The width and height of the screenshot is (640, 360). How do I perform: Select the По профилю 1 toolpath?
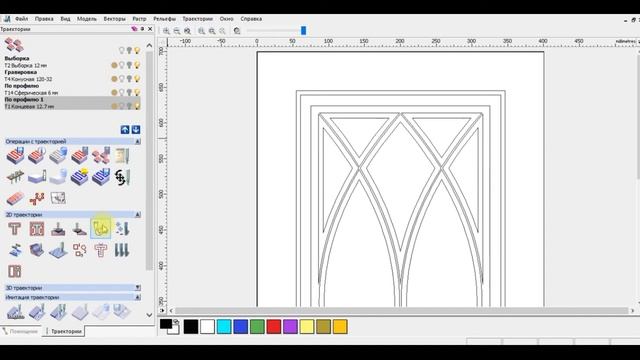72,103
